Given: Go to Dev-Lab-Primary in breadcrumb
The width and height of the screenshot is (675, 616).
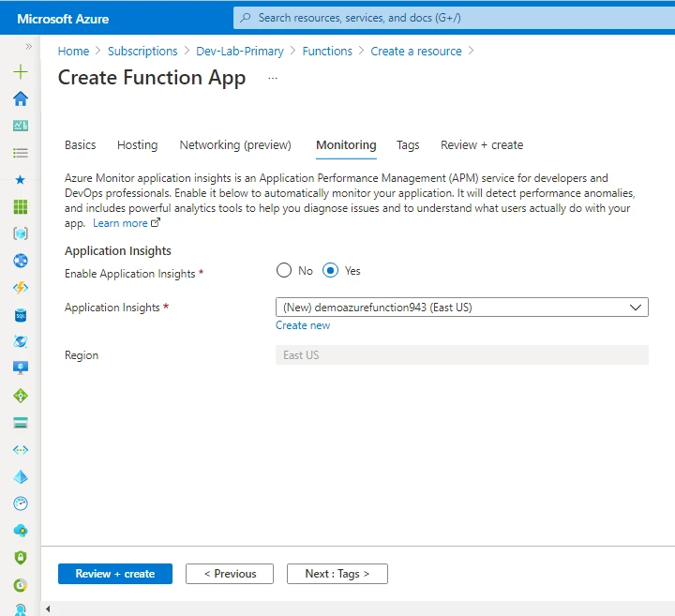Looking at the screenshot, I should (x=240, y=52).
